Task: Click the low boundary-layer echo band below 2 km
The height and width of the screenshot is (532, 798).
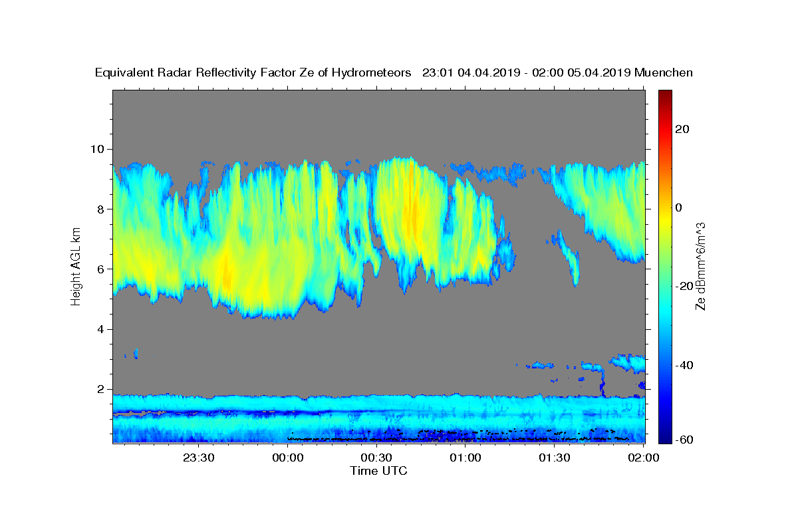Action: point(379,418)
